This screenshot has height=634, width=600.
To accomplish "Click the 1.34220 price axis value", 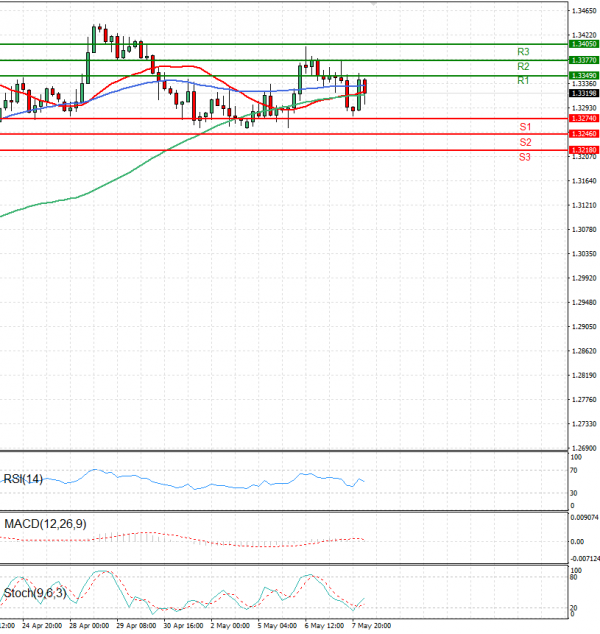I will point(584,35).
